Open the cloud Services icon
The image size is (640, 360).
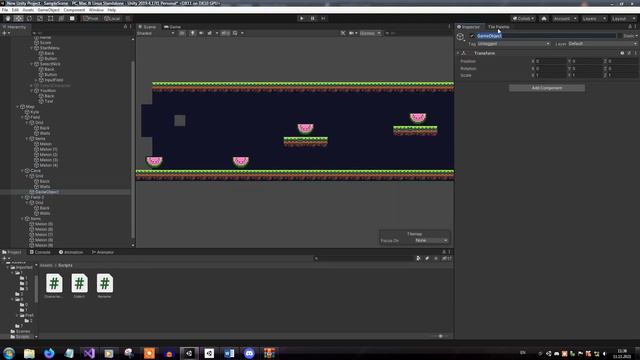click(x=544, y=18)
